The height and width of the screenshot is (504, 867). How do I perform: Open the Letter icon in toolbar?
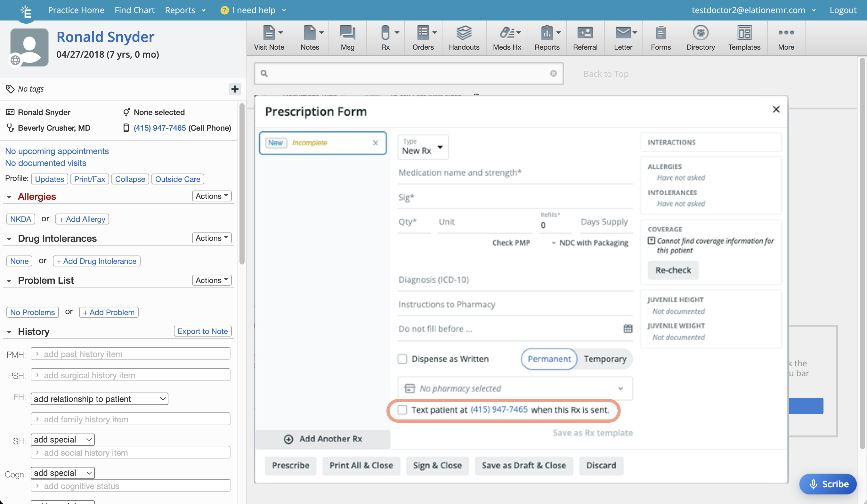tap(623, 37)
